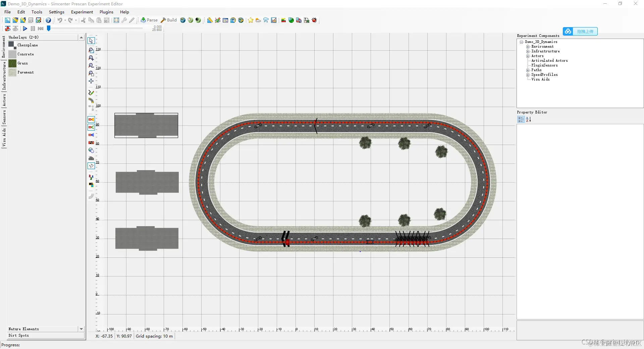This screenshot has height=349, width=644.
Task: Click the 3-2-1 numbering icon
Action: [91, 177]
